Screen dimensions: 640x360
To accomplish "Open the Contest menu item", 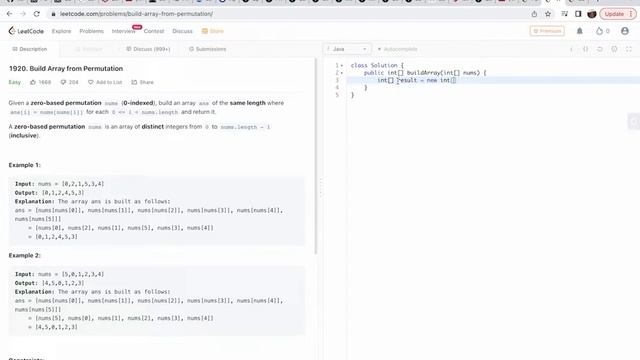I will click(154, 31).
